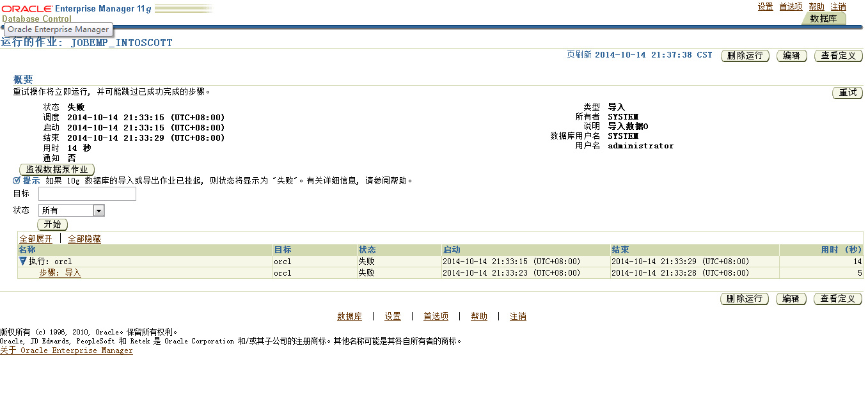Click the top 编辑 button
This screenshot has width=868, height=401.
point(791,56)
